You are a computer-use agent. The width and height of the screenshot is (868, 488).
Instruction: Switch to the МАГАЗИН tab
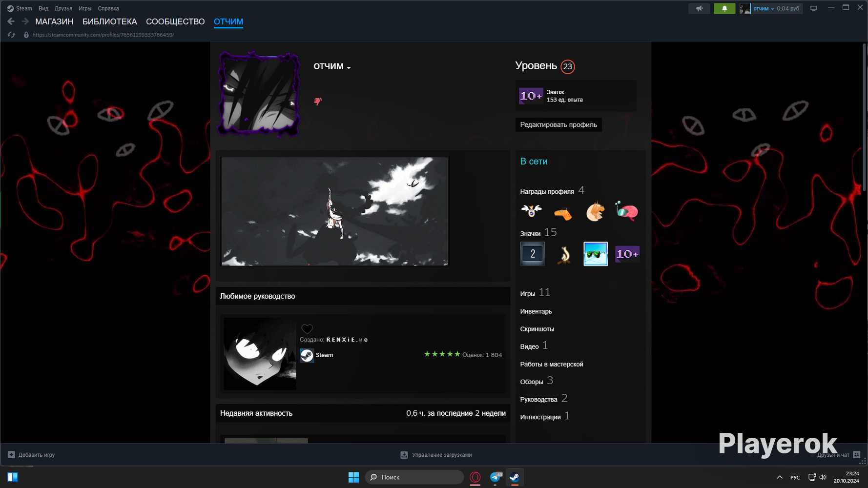54,21
